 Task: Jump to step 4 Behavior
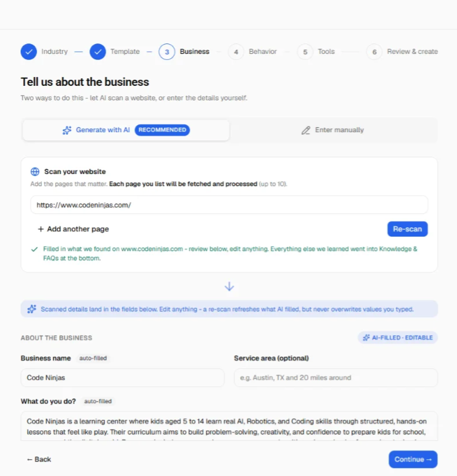click(x=236, y=52)
